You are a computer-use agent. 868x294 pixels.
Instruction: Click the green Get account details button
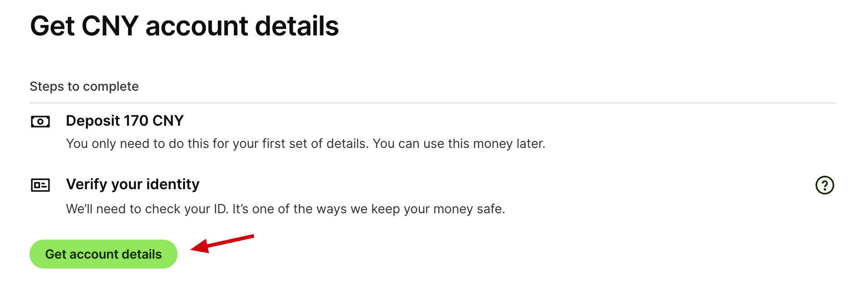click(104, 254)
